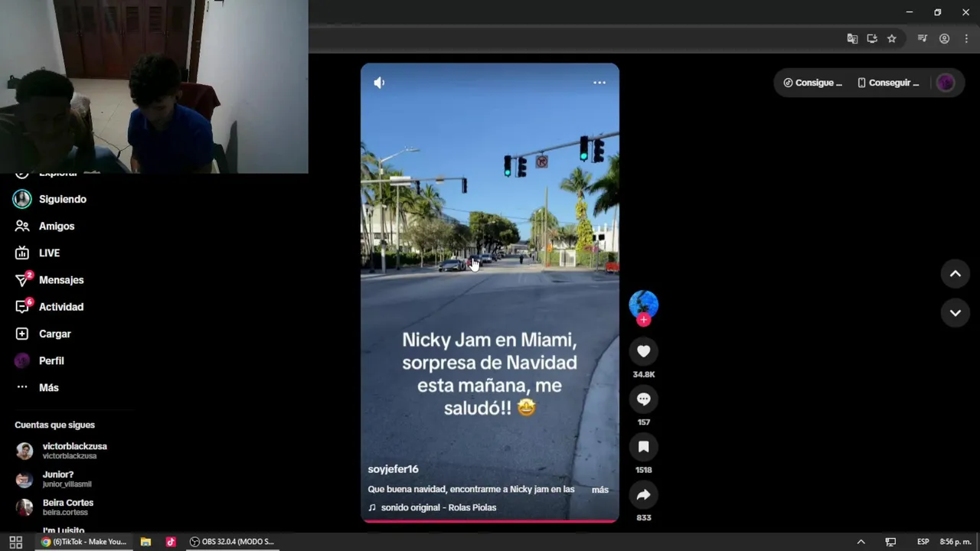Show hidden tray icons with the up caret
This screenshot has height=551, width=980.
pos(861,542)
